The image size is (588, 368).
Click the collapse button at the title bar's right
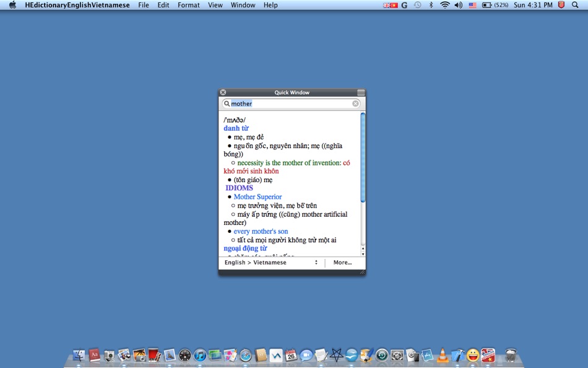361,92
